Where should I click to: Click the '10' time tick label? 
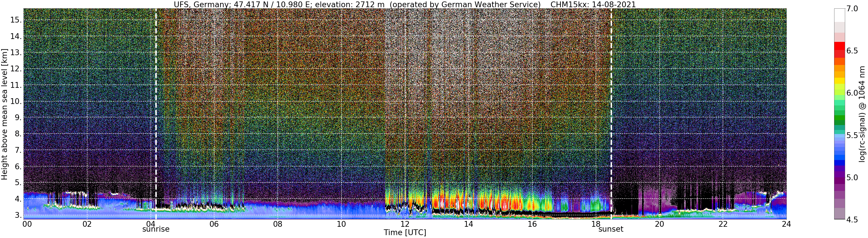click(341, 224)
